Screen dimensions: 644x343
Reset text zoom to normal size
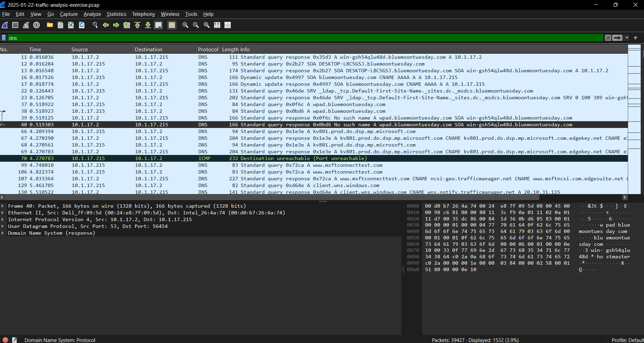(207, 25)
